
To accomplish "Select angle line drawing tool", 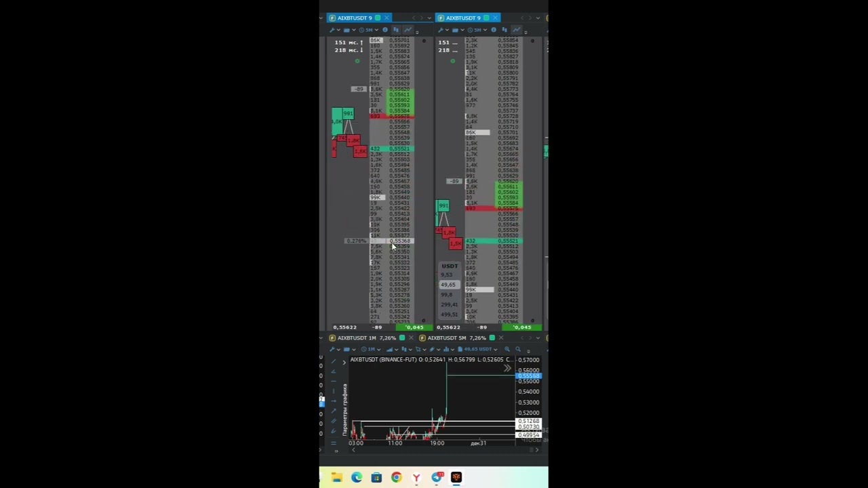I will pos(333,371).
